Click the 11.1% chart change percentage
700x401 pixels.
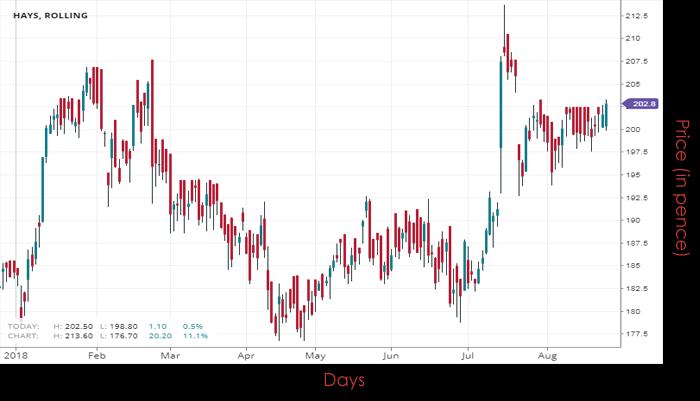(191, 337)
